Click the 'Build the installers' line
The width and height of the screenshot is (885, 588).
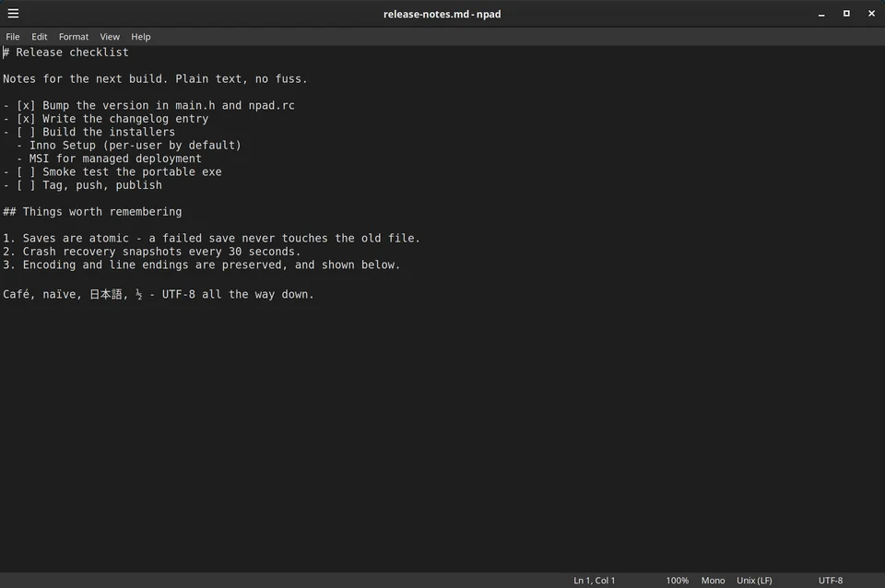click(89, 132)
